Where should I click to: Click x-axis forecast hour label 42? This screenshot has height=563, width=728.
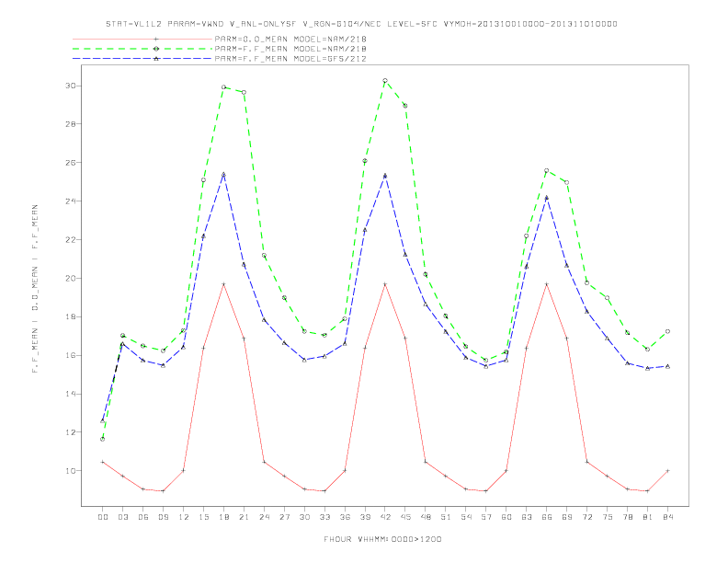(x=385, y=517)
